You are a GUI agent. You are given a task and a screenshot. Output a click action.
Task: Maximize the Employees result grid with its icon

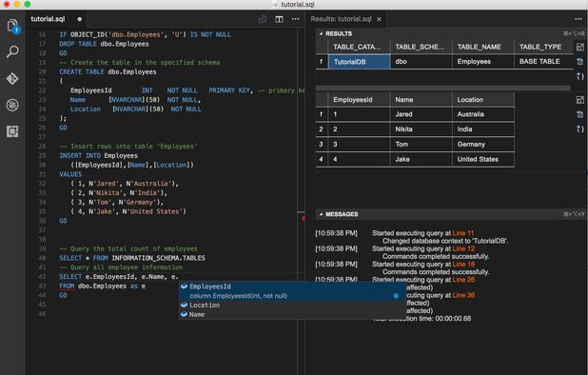(x=579, y=100)
